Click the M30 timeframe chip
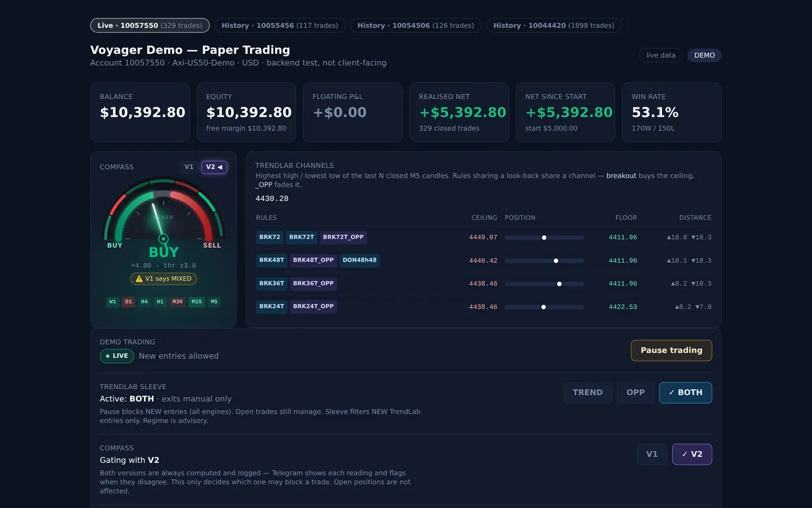This screenshot has width=812, height=508. [177, 302]
